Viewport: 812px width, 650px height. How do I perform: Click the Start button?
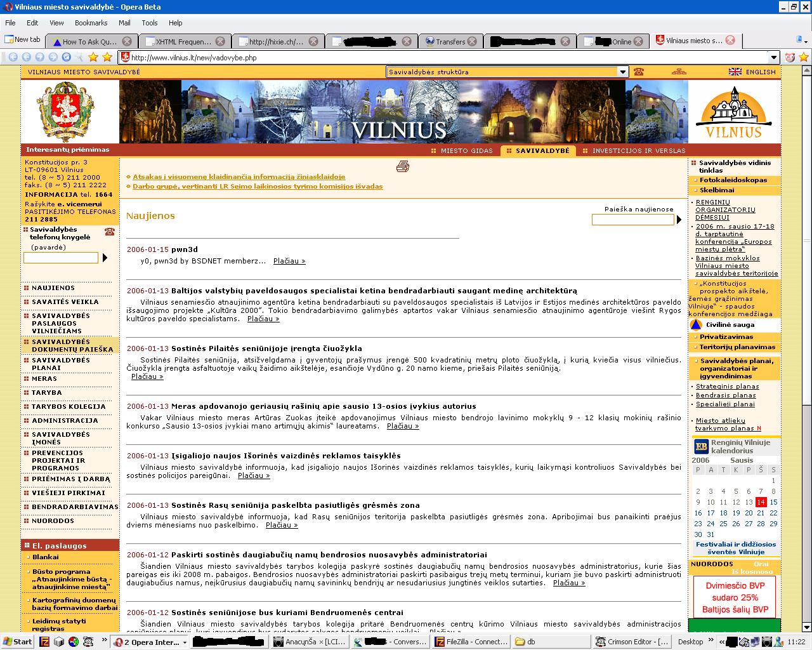pos(18,642)
